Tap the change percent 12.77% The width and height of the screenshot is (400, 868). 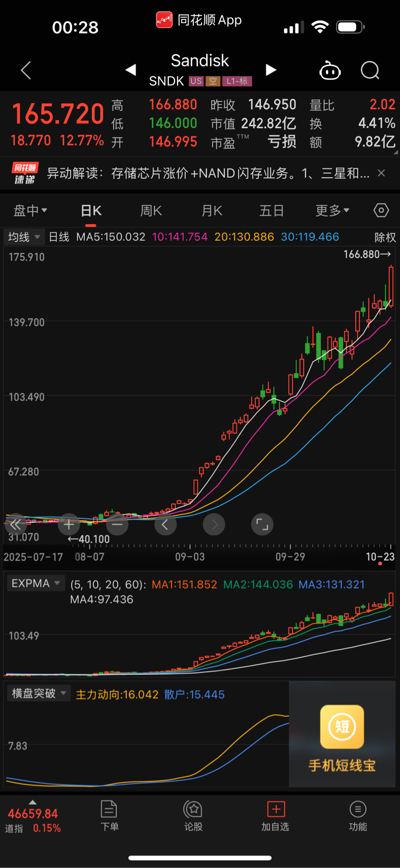tap(82, 140)
